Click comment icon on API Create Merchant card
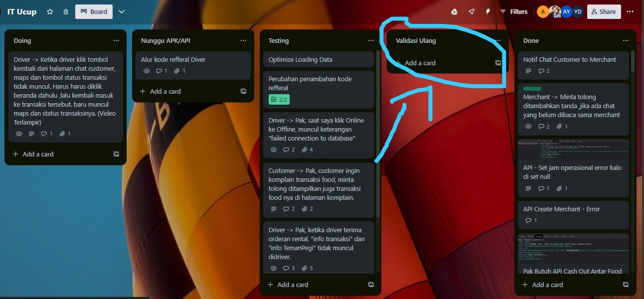 528,220
